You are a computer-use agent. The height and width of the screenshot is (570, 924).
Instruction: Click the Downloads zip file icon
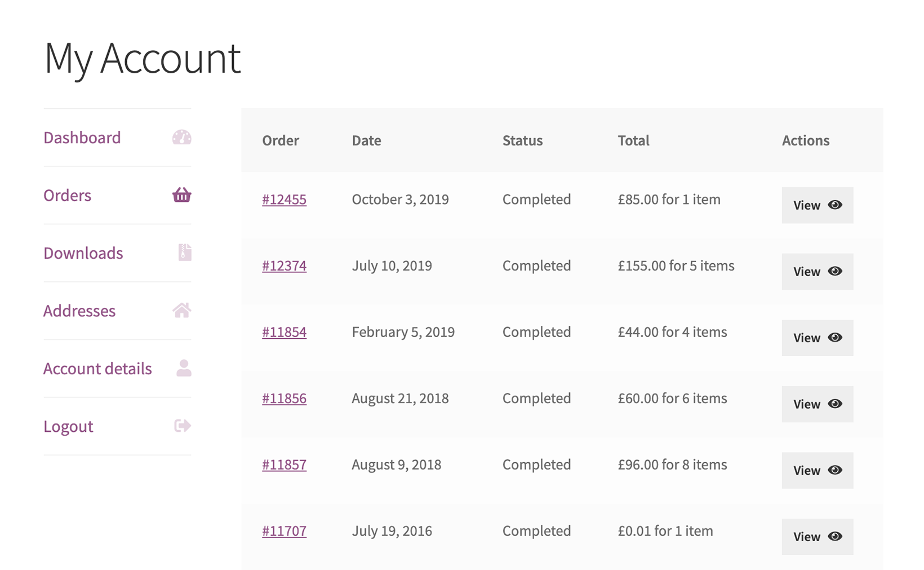click(184, 253)
